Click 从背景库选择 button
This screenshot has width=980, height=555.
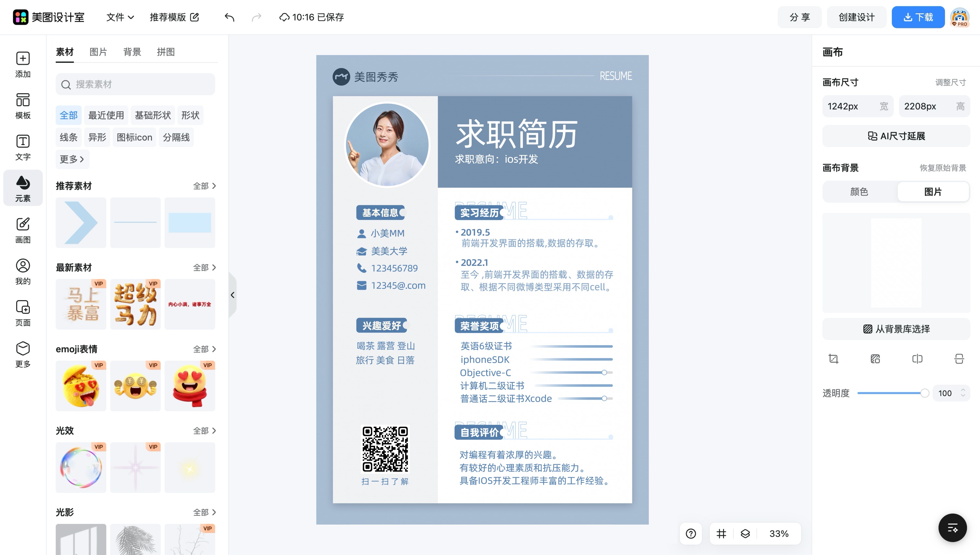point(896,329)
